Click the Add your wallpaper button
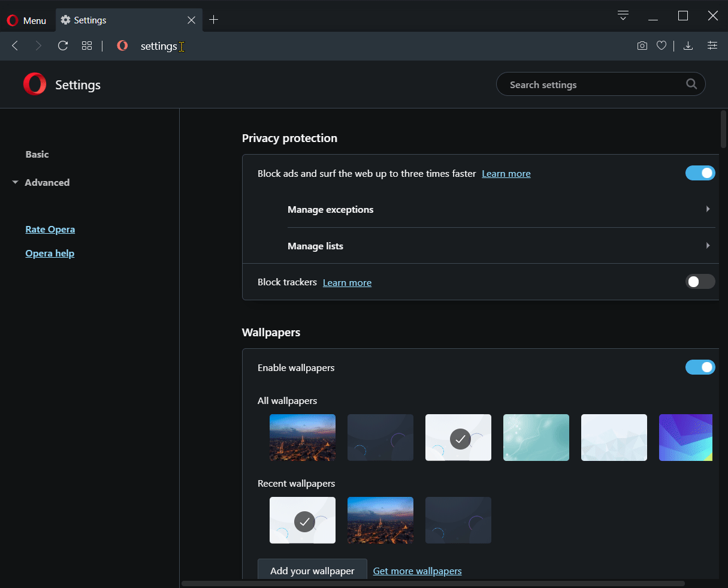This screenshot has height=588, width=728. point(312,570)
